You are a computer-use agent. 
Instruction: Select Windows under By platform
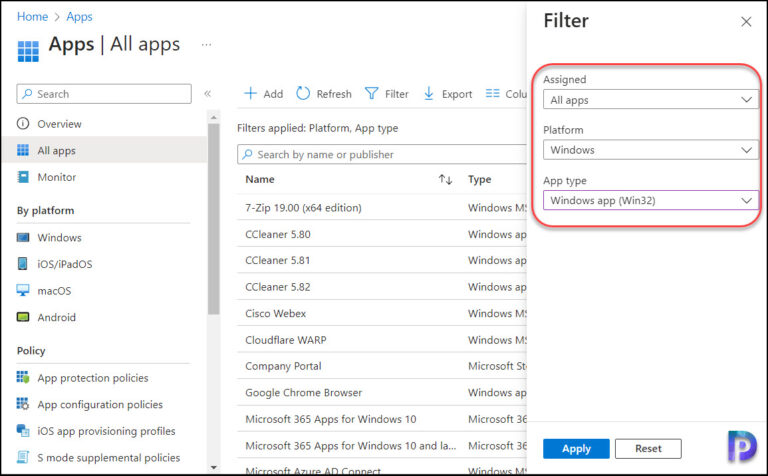pyautogui.click(x=59, y=238)
